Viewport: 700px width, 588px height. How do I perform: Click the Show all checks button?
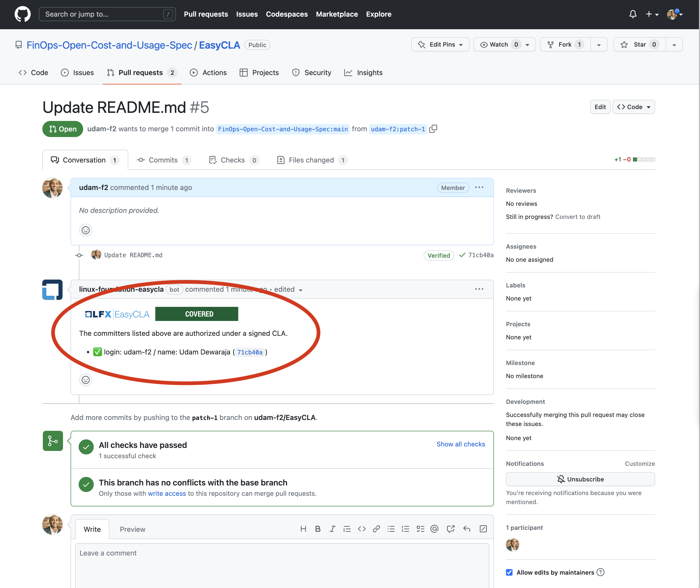coord(461,444)
